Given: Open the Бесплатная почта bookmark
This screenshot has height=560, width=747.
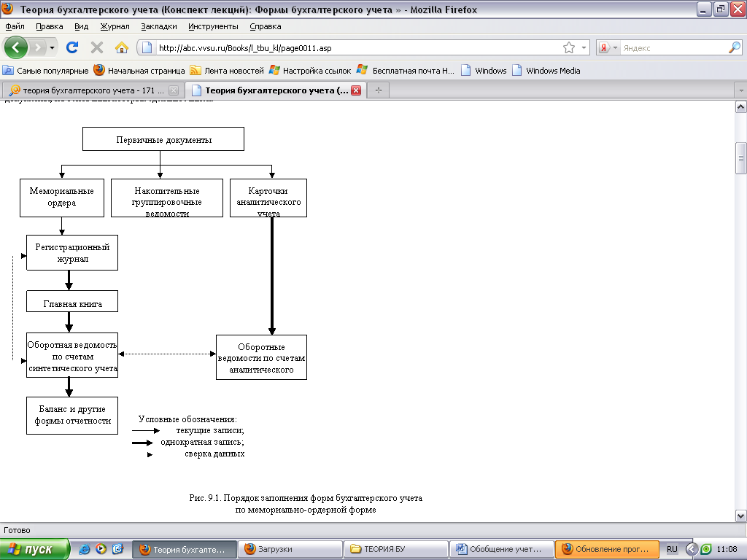Looking at the screenshot, I should [406, 71].
